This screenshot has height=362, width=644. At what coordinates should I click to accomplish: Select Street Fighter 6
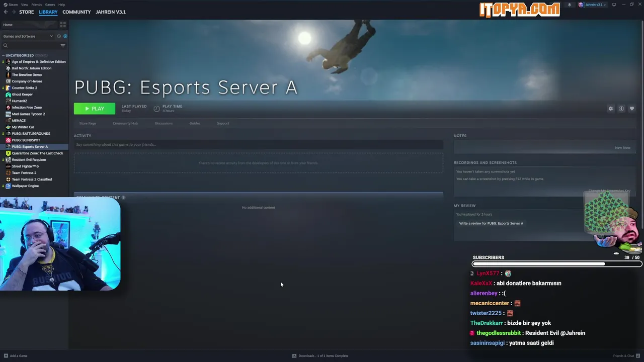(25, 166)
